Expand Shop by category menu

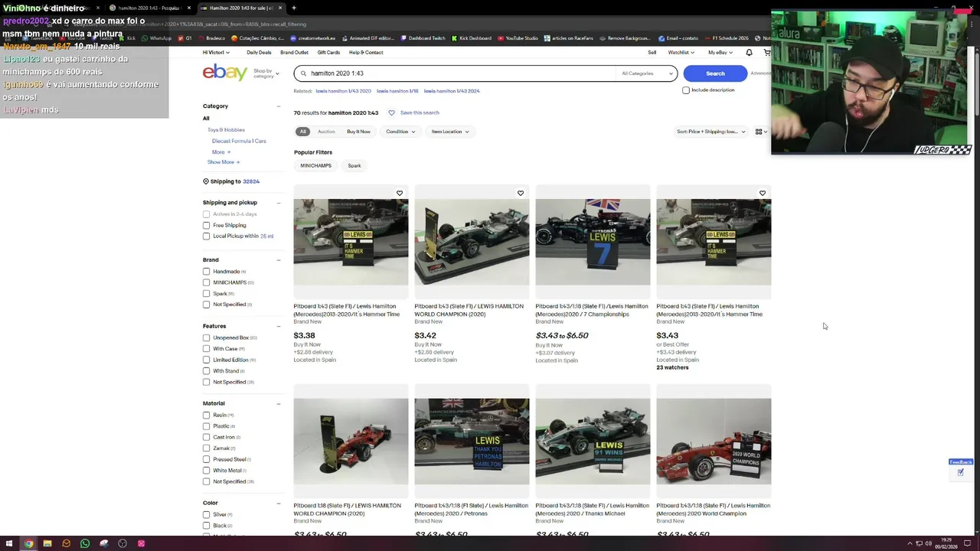[265, 73]
